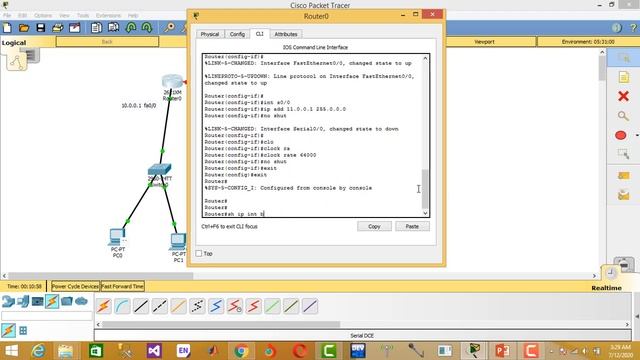Pick the Coaxial blue zigzag cable
640x360 pixels.
pos(216,306)
